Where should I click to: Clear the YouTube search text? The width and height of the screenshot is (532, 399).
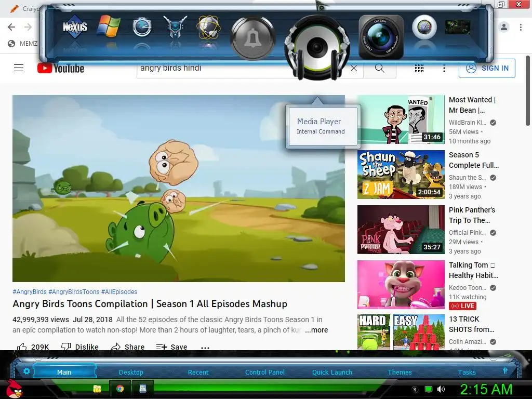tap(353, 68)
